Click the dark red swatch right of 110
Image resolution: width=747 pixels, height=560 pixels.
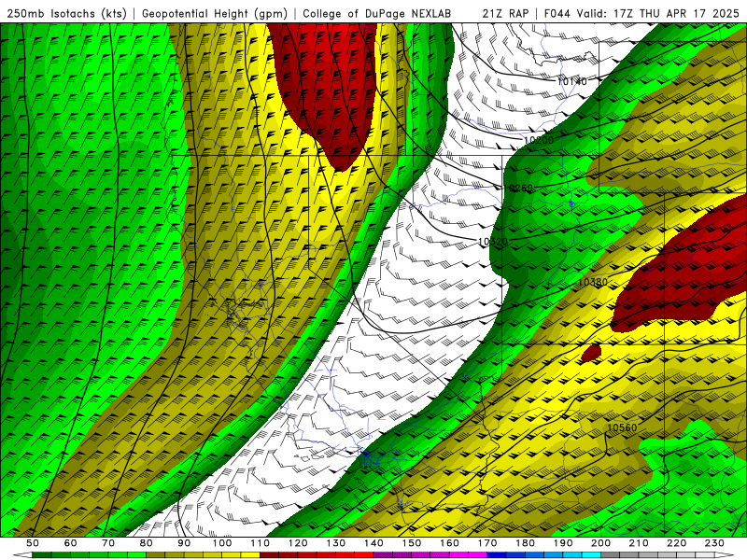(x=269, y=555)
